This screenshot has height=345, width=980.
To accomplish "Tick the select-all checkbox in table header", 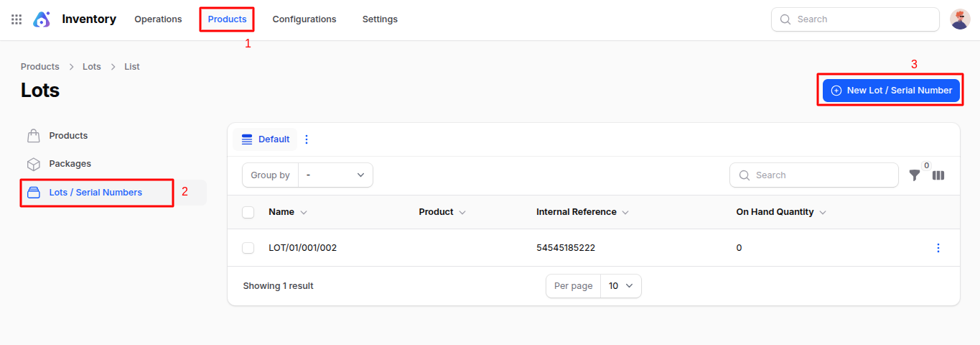I will [x=248, y=212].
